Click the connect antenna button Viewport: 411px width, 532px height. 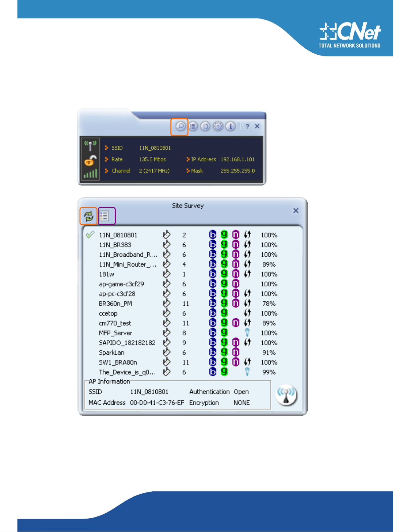tap(286, 395)
